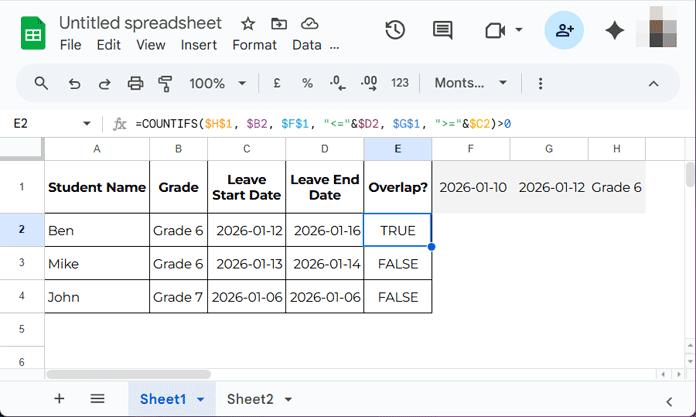Select column C header

click(246, 149)
